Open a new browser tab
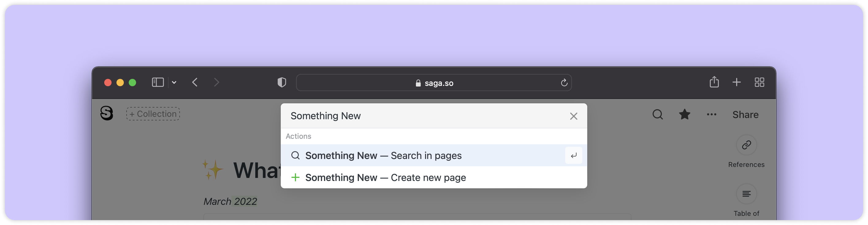This screenshot has height=225, width=868. pyautogui.click(x=737, y=83)
